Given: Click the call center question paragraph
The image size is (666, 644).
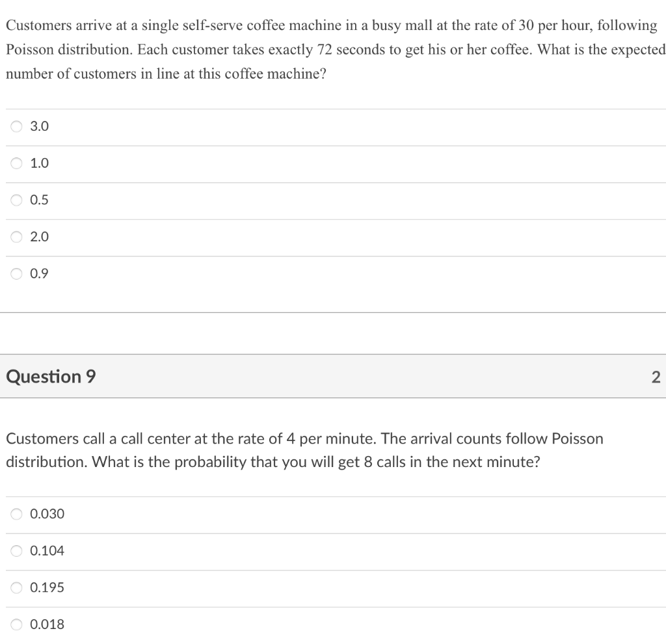Looking at the screenshot, I should (x=304, y=450).
